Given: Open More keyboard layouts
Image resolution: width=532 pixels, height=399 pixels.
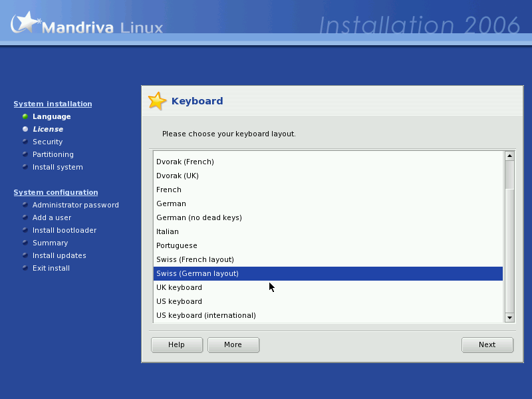Looking at the screenshot, I should (233, 344).
